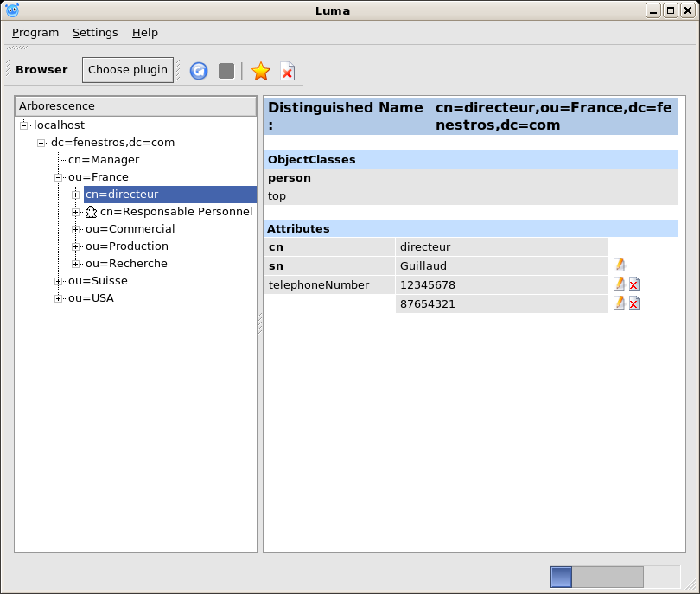
Task: Expand the ou=Suisse tree node
Action: tap(59, 281)
